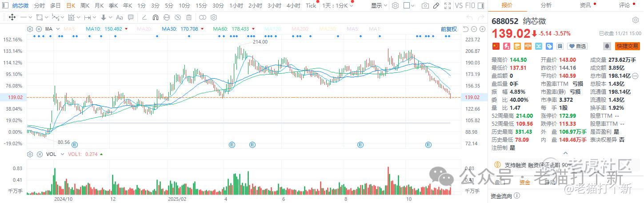Delete drawings with trash icon
Image resolution: width=644 pixels, height=203 pixels.
coord(189,17)
